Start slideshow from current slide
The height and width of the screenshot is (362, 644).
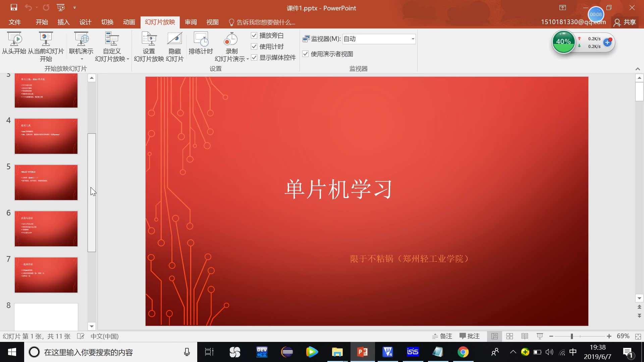pyautogui.click(x=46, y=45)
